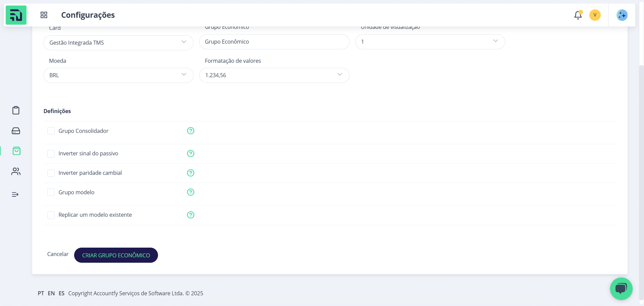
Task: Open the clipboard sidebar icon
Action: point(16,110)
